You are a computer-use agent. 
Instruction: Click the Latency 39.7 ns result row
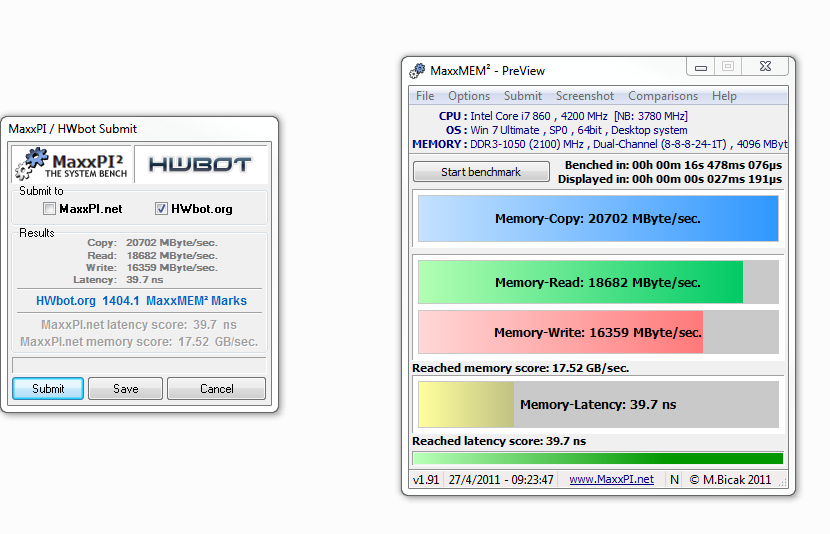coord(118,279)
